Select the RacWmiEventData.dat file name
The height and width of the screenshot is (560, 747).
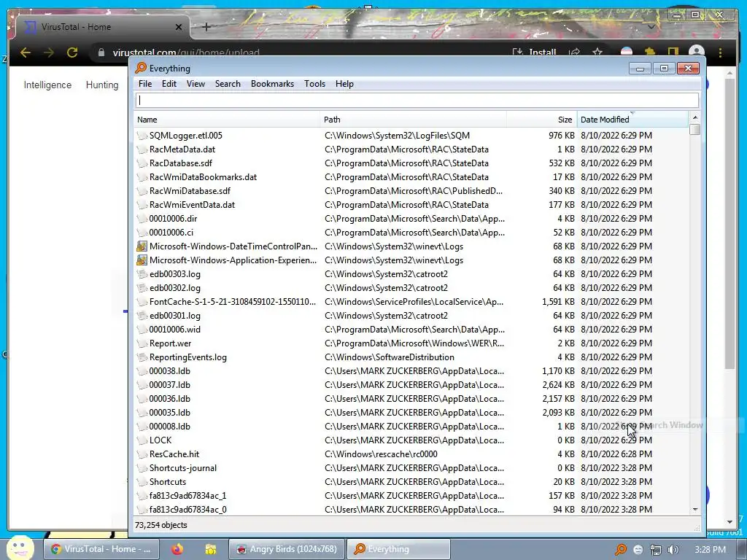[192, 205]
